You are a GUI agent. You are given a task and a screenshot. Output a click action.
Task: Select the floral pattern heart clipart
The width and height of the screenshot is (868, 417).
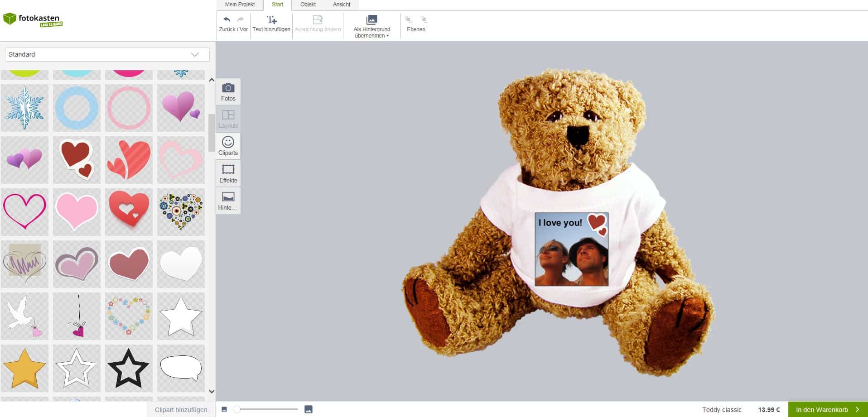[181, 212]
